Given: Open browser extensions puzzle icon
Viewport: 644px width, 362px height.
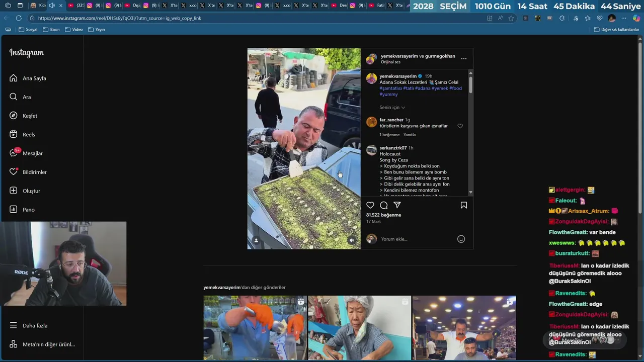Looking at the screenshot, I should pos(562,18).
